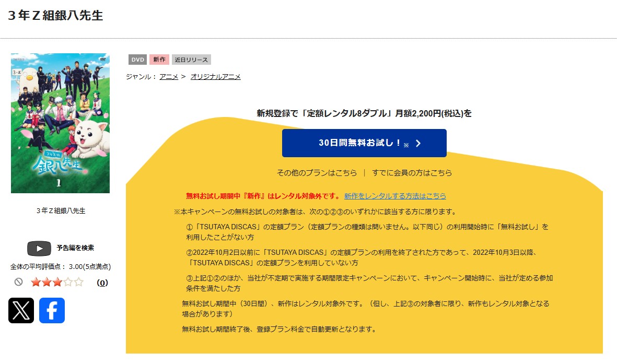
Task: Start the 30日間無料お試し trial
Action: coord(364,143)
